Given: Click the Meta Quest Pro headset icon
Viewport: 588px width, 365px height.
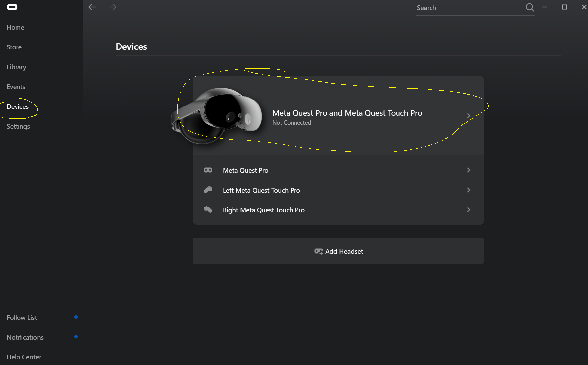Looking at the screenshot, I should click(x=208, y=170).
